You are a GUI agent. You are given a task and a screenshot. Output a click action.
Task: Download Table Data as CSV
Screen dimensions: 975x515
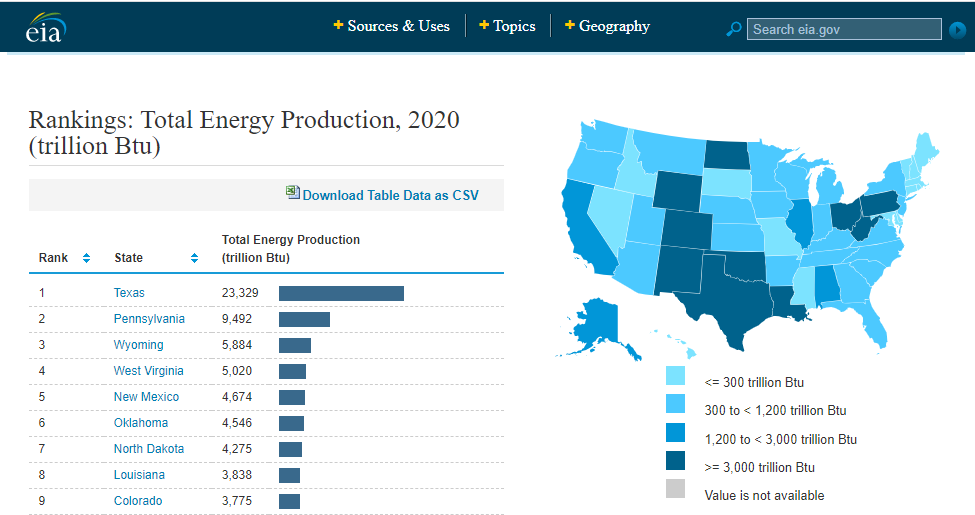click(390, 195)
